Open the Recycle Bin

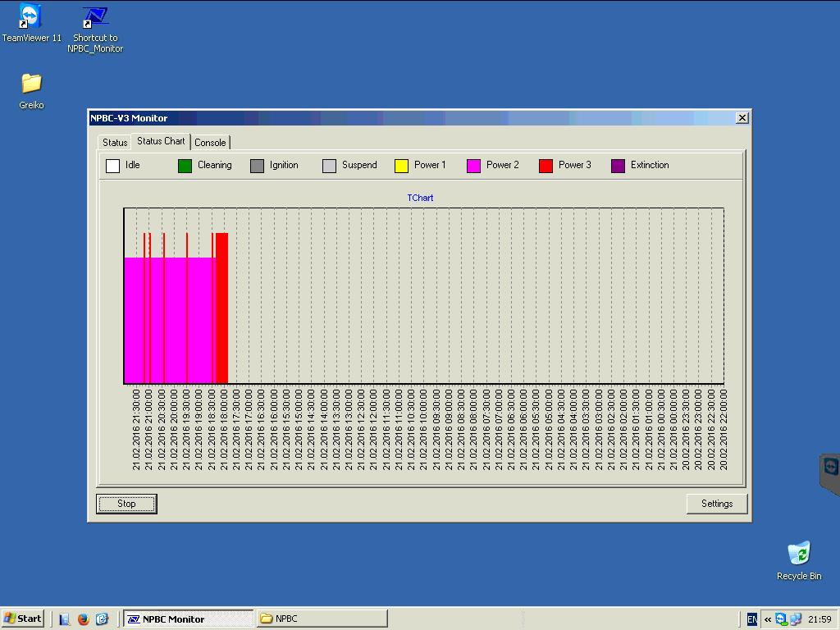point(797,555)
